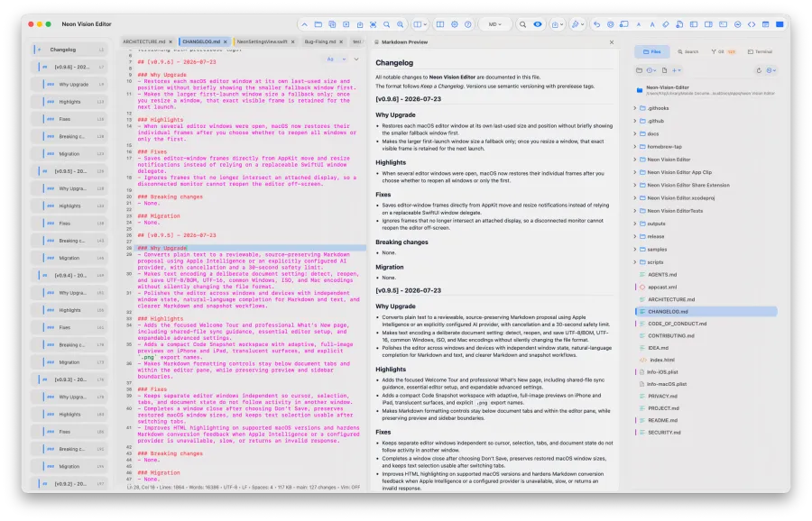Click the open-folder icon in Files panel toolbar
The image size is (812, 521).
(x=639, y=70)
